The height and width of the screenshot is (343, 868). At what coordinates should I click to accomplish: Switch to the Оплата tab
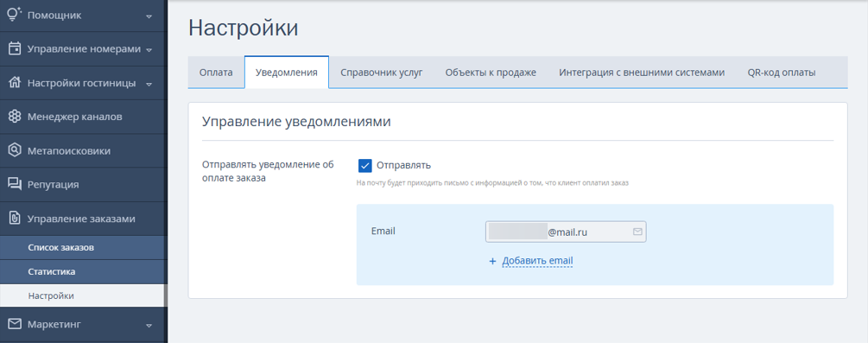click(x=216, y=73)
